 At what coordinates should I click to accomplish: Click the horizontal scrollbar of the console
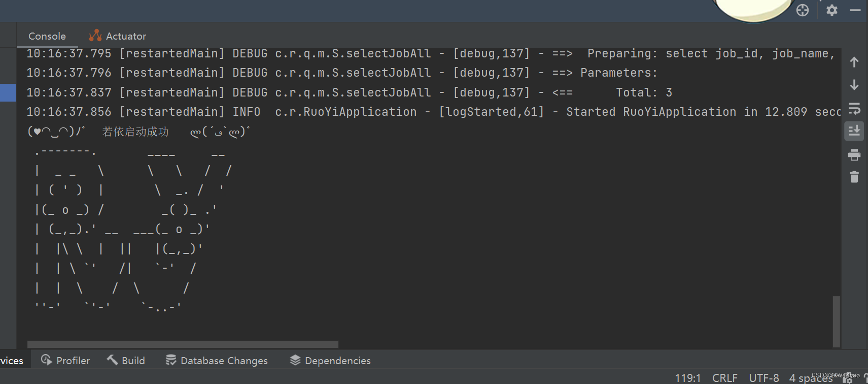pyautogui.click(x=183, y=344)
